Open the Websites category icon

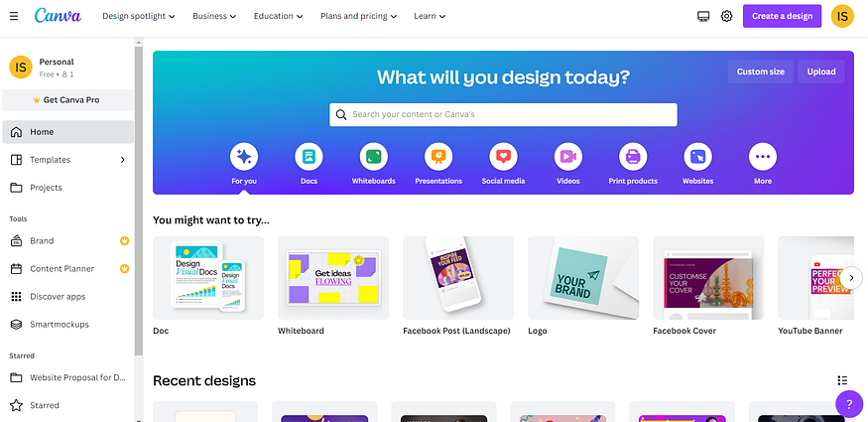[697, 157]
